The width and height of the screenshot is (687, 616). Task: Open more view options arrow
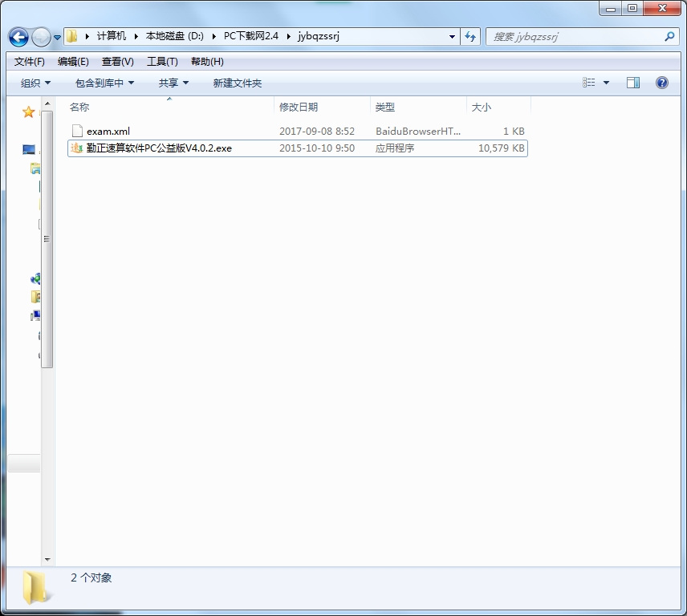click(607, 83)
